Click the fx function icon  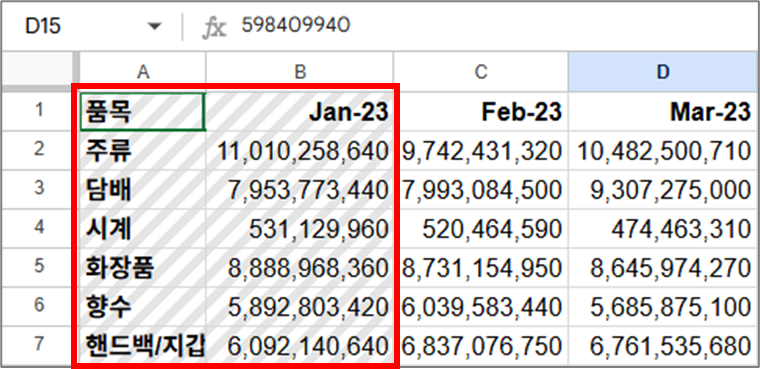214,27
